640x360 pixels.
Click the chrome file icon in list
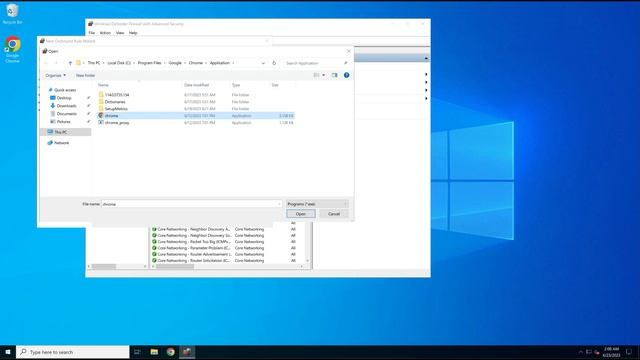click(x=101, y=116)
